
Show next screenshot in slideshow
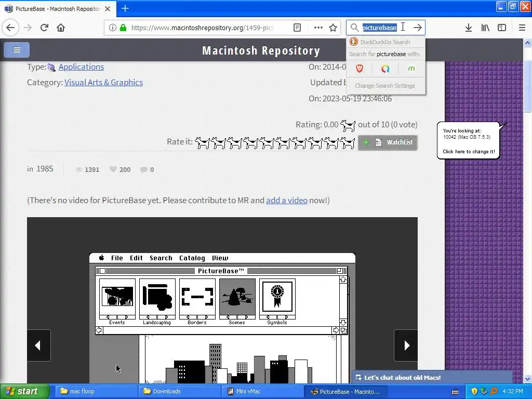(406, 345)
